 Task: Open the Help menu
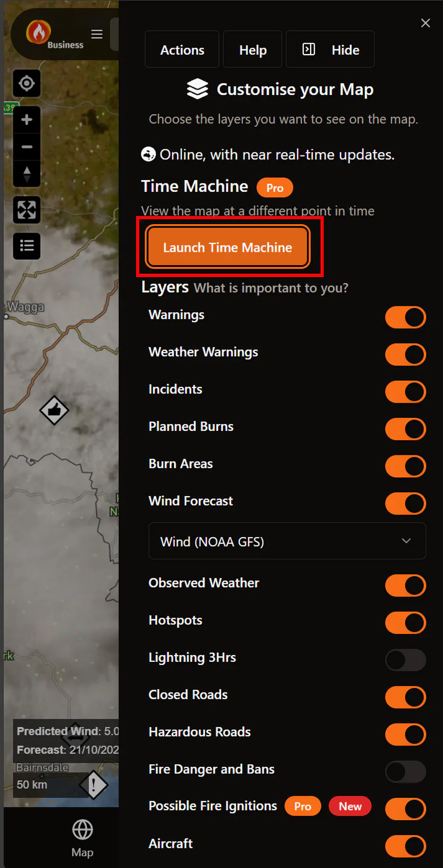coord(253,50)
